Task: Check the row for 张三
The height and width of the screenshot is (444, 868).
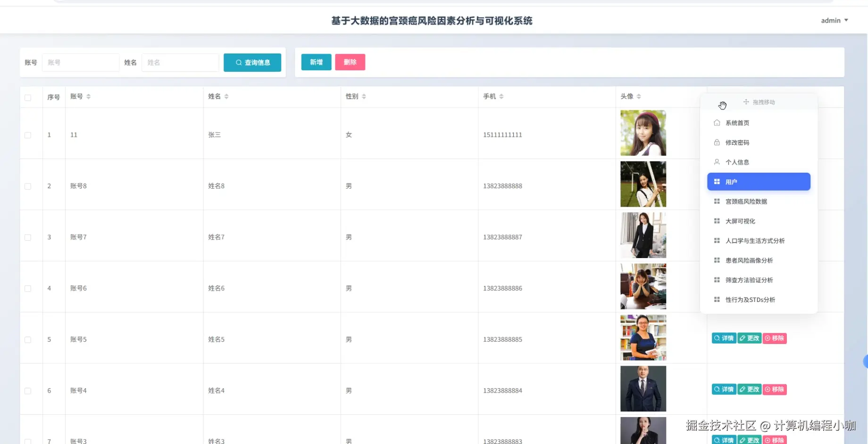Action: coord(28,135)
